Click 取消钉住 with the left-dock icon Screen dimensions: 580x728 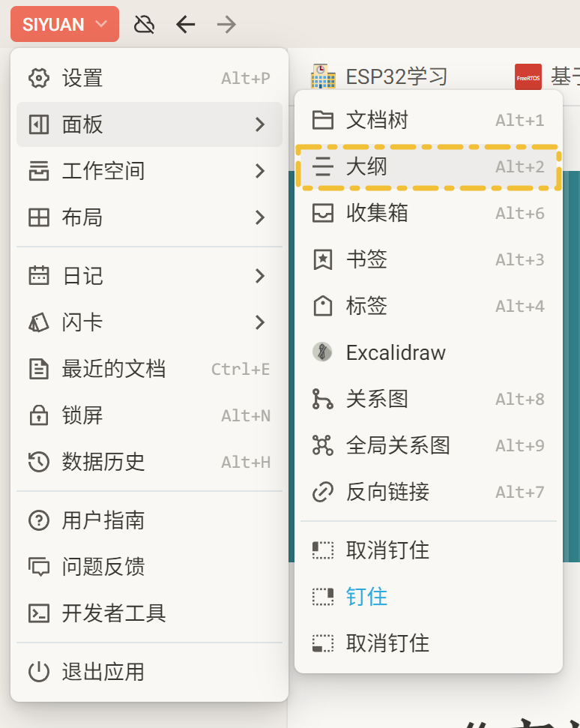pyautogui.click(x=322, y=550)
